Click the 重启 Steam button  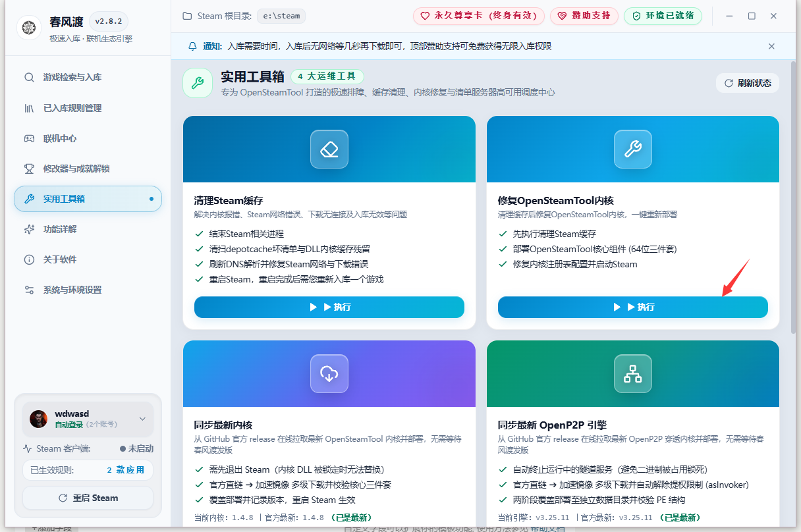[x=88, y=498]
